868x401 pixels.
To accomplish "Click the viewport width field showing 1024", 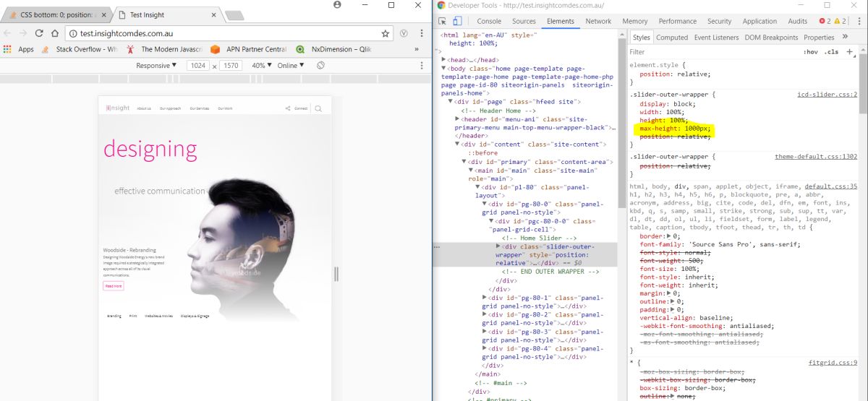I will click(x=197, y=66).
